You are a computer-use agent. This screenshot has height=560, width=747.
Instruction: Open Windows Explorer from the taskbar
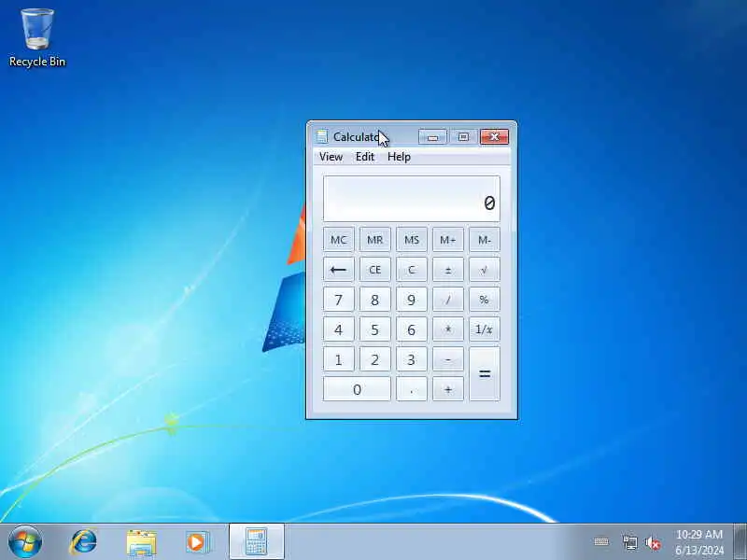(141, 543)
